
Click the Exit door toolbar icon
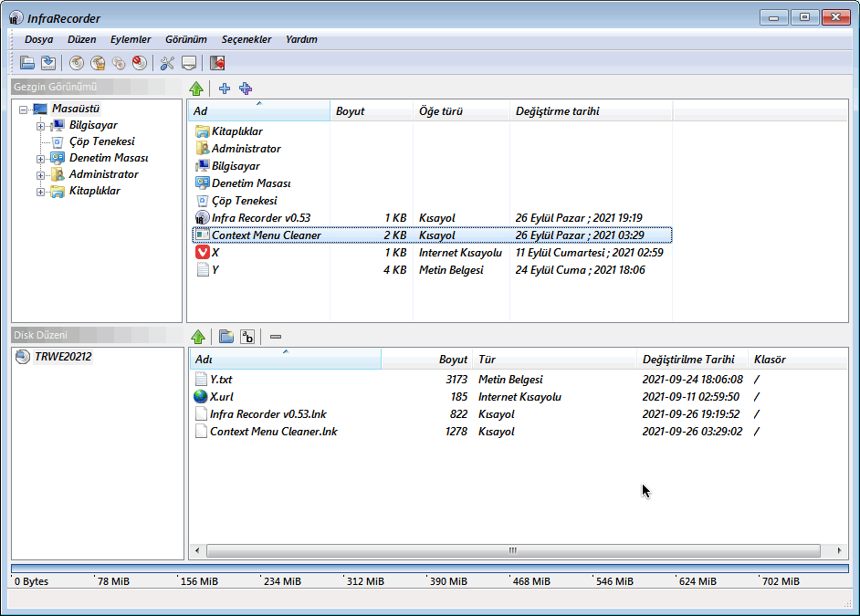[x=217, y=63]
